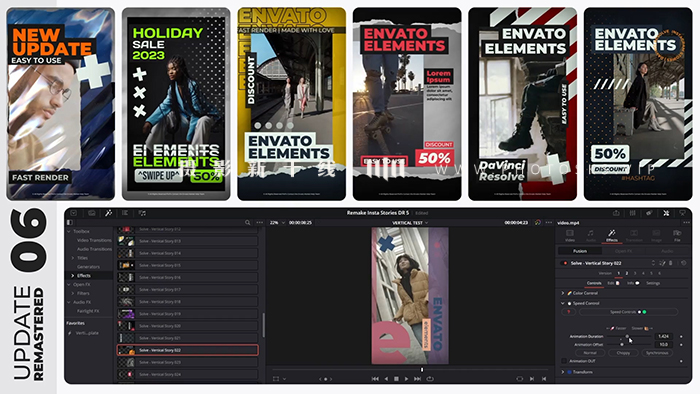Expand the Transform group
The height and width of the screenshot is (394, 700).
click(562, 372)
